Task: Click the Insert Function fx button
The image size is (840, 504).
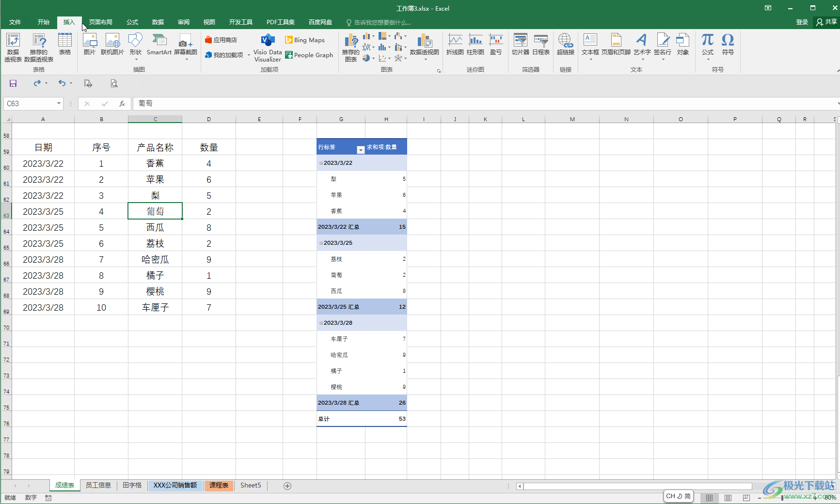Action: point(122,103)
